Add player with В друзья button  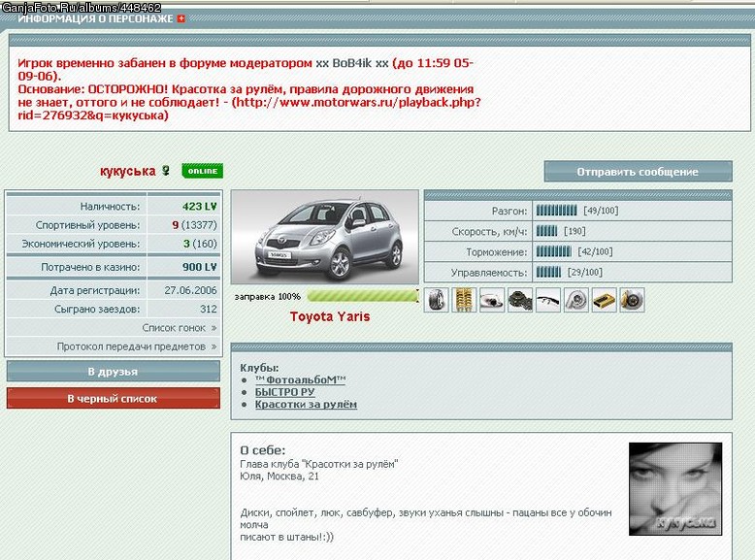pos(114,372)
